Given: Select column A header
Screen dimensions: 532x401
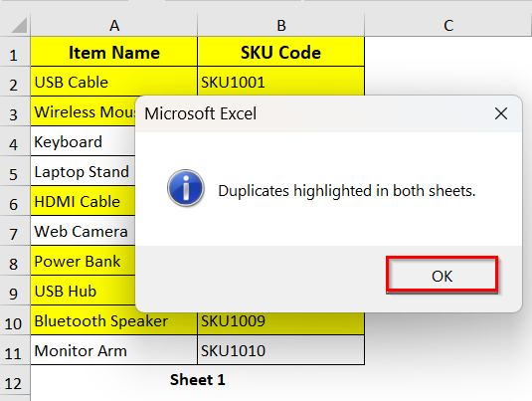Looking at the screenshot, I should pos(114,26).
